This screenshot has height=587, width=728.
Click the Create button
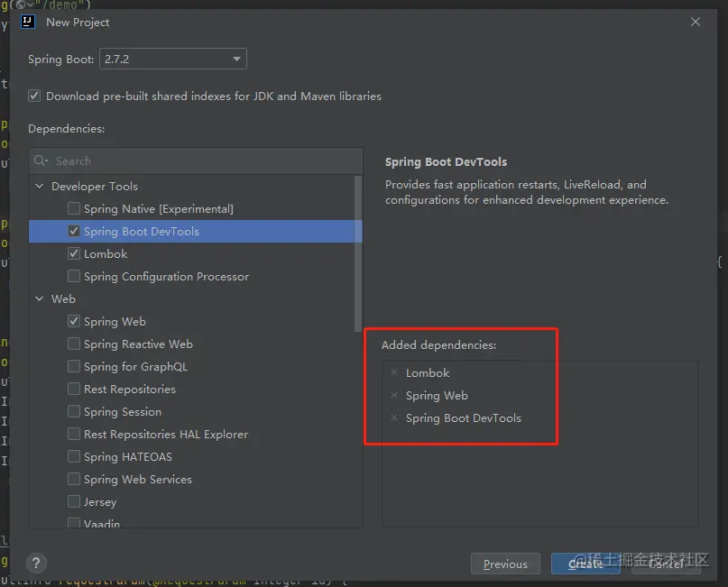[585, 564]
